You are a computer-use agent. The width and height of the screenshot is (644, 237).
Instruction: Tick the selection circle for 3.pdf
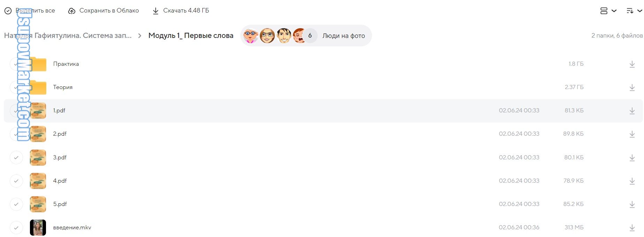[16, 158]
